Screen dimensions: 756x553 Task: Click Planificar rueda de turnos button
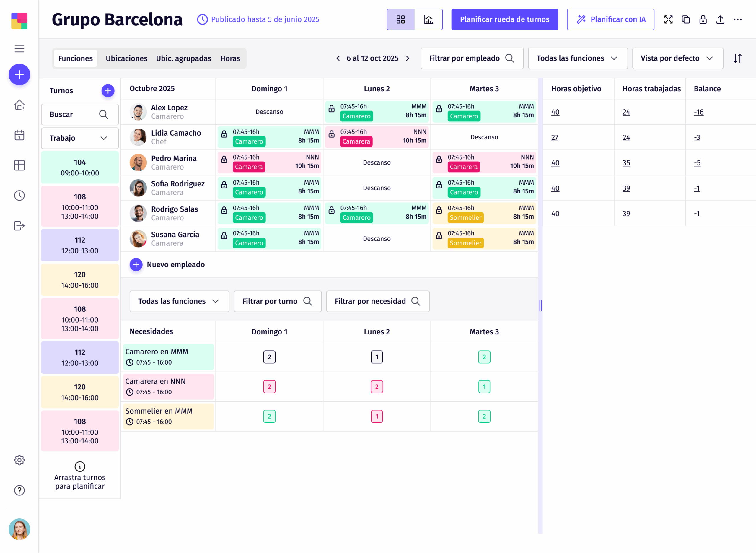[x=504, y=19]
